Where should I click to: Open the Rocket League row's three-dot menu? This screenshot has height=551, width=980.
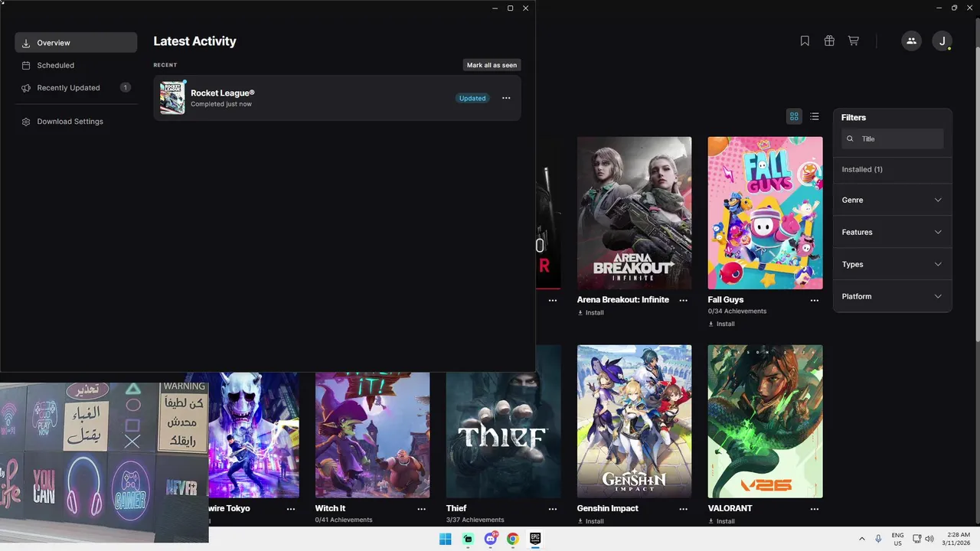(506, 98)
